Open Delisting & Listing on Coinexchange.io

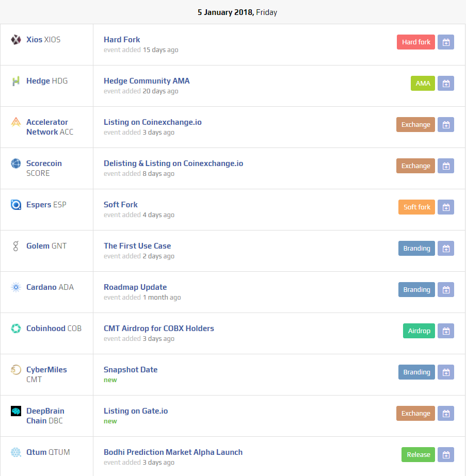point(173,163)
